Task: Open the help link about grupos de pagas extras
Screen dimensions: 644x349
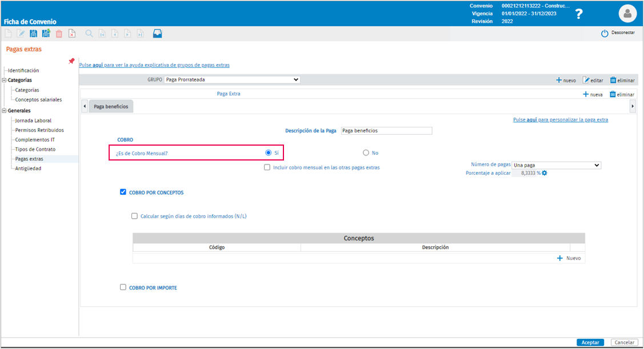Action: [x=154, y=65]
